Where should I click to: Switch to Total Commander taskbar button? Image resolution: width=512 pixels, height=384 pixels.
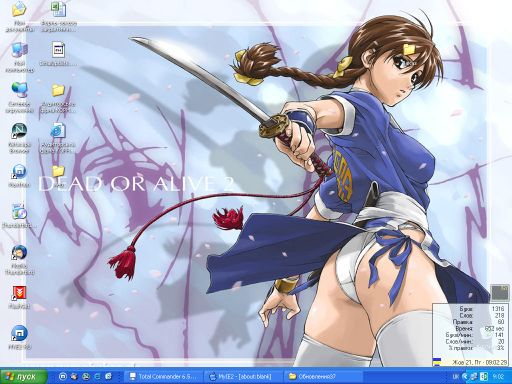[x=163, y=377]
